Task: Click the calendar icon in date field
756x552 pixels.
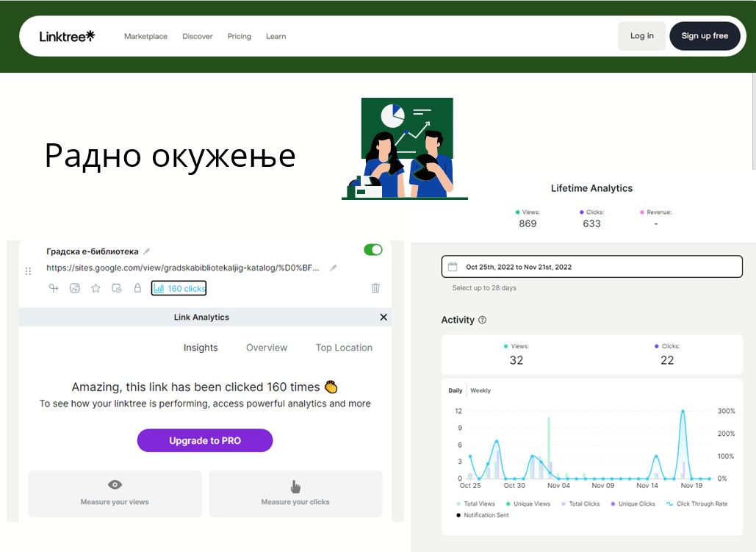Action: click(453, 266)
